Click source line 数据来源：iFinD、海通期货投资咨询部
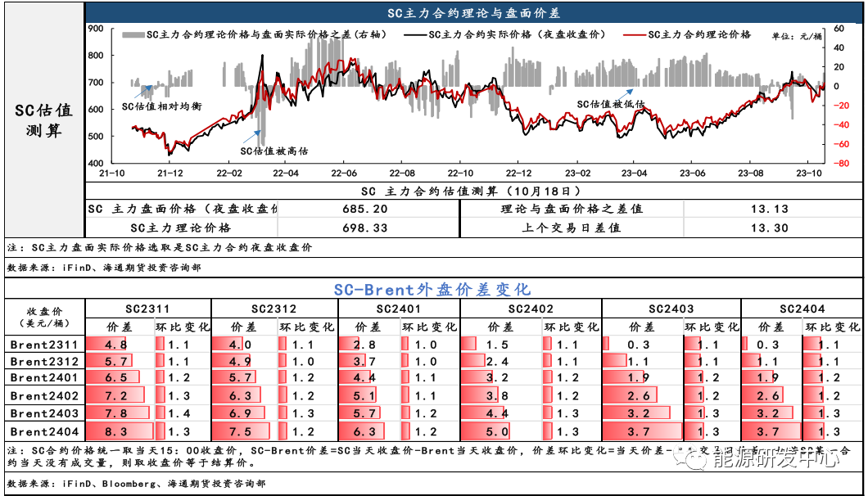Viewport: 868px width, 496px height. [x=104, y=268]
